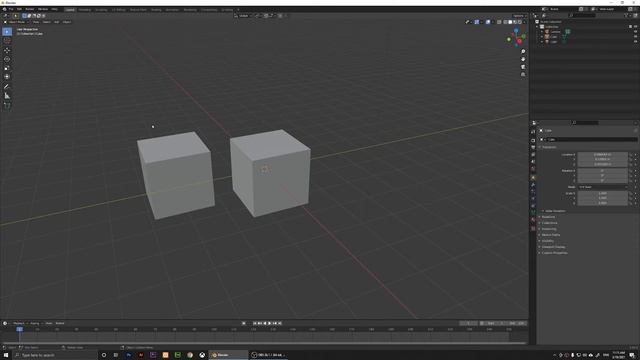This screenshot has height=360, width=640.
Task: Expand the Custom Properties panel
Action: [x=554, y=253]
